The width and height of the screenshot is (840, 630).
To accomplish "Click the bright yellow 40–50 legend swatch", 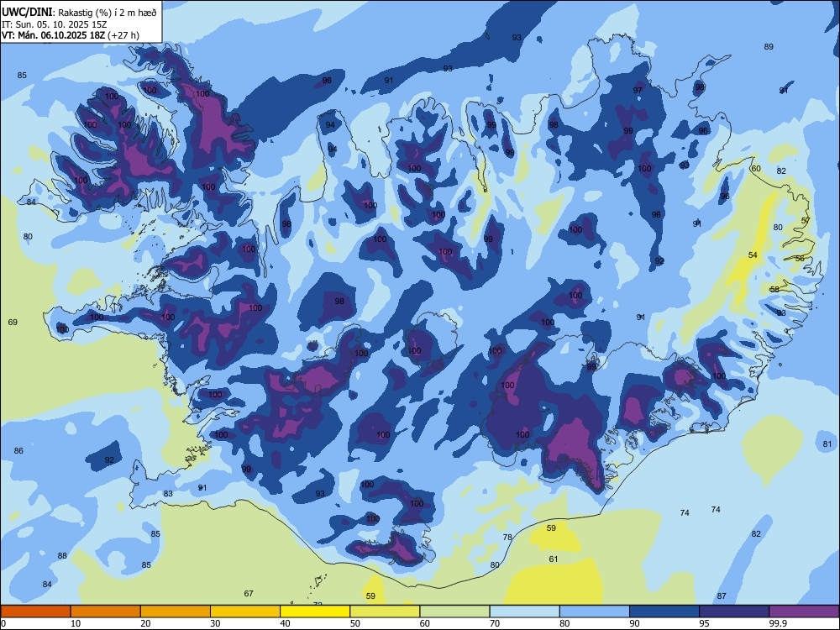I will coord(315,612).
